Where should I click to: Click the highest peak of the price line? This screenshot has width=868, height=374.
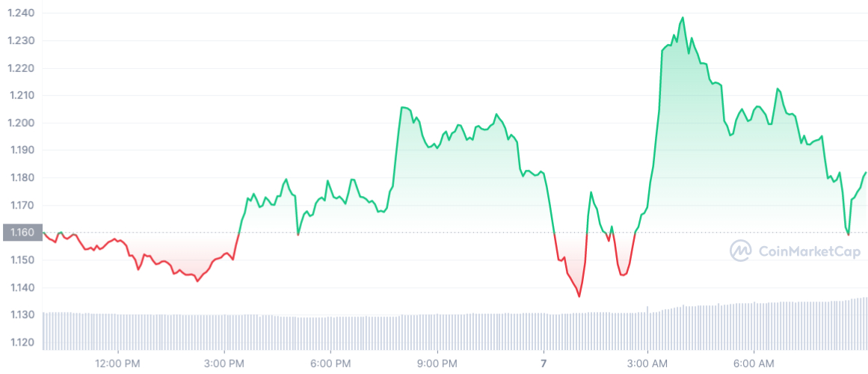(683, 17)
